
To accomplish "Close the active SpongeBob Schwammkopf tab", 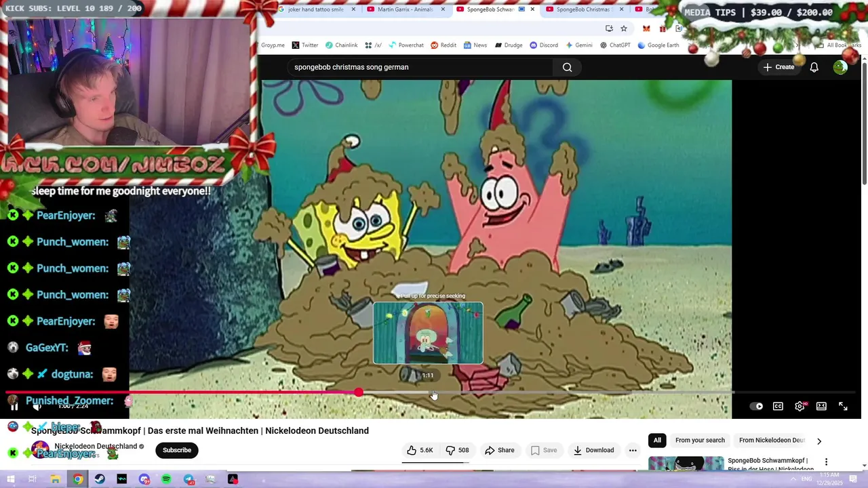I will point(532,9).
